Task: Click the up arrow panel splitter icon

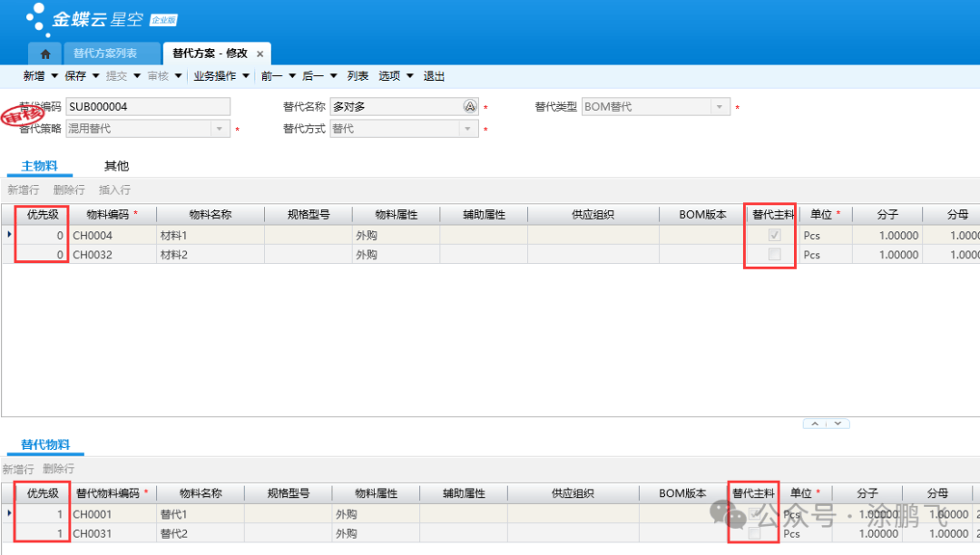Action: point(815,424)
